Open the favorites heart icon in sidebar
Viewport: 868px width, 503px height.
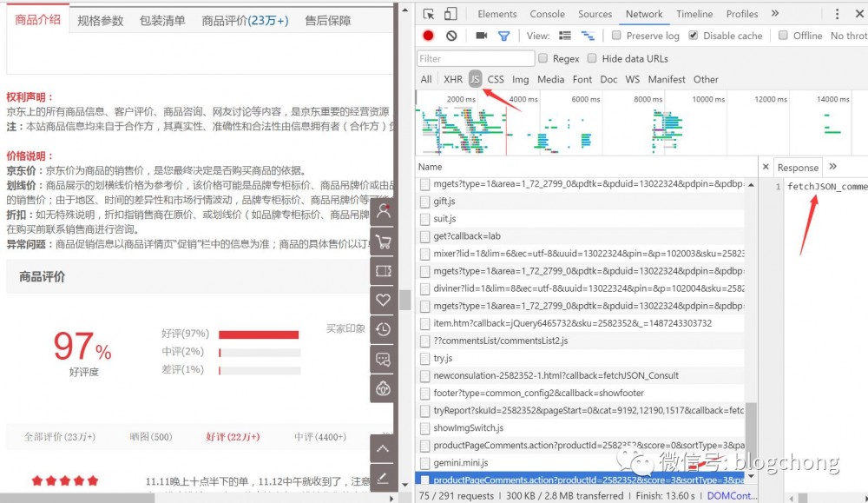pos(383,300)
